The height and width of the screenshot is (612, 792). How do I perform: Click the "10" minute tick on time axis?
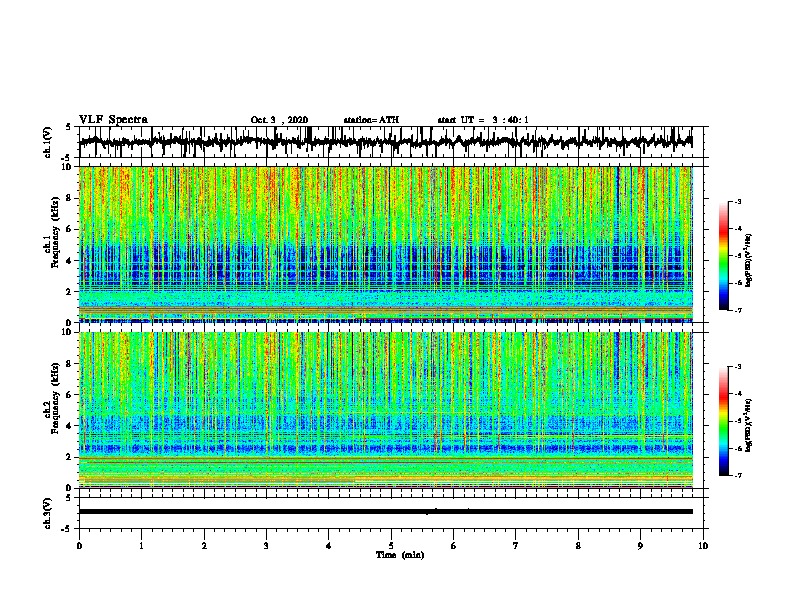[x=703, y=546]
